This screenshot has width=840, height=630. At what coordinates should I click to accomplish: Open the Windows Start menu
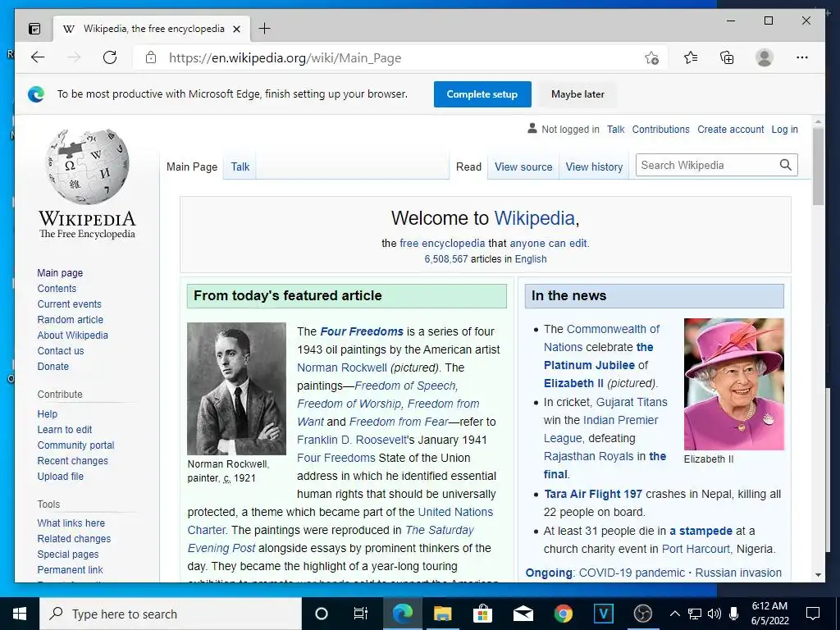click(20, 614)
